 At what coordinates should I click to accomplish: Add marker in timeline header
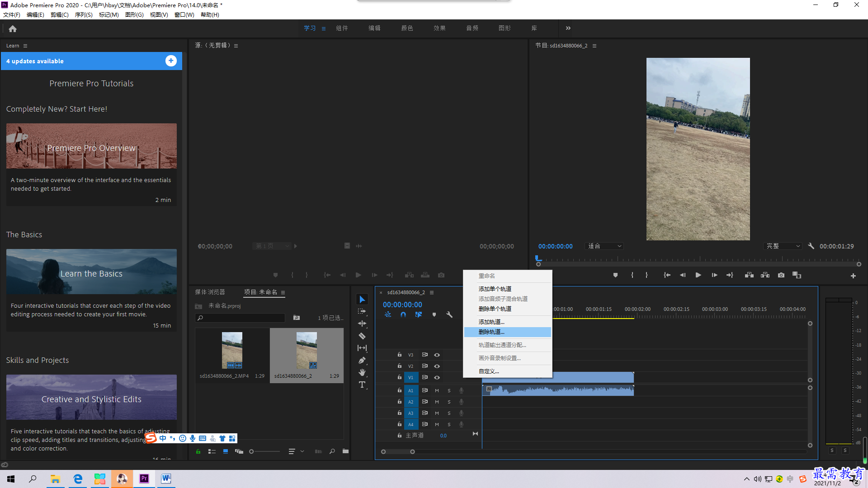434,314
